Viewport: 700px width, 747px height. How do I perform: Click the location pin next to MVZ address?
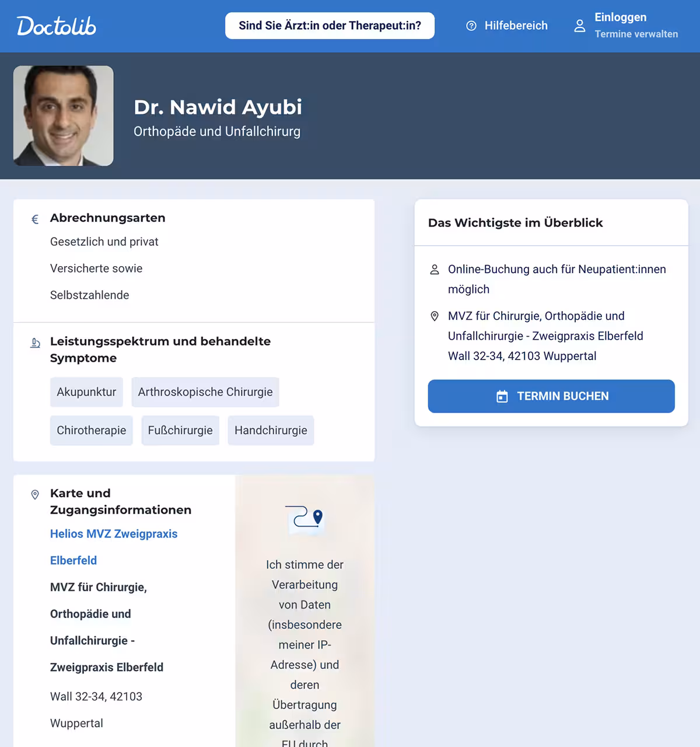(435, 316)
